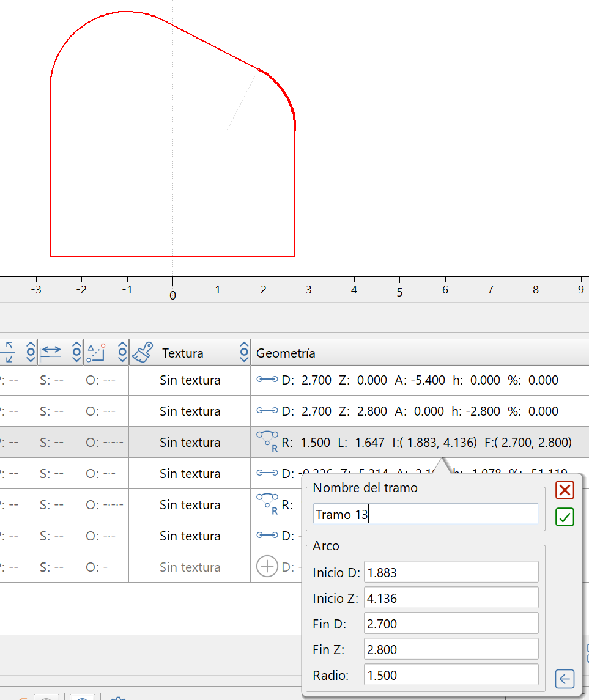Click the paintbrush Textura header icon
The image size is (589, 700).
tap(142, 353)
